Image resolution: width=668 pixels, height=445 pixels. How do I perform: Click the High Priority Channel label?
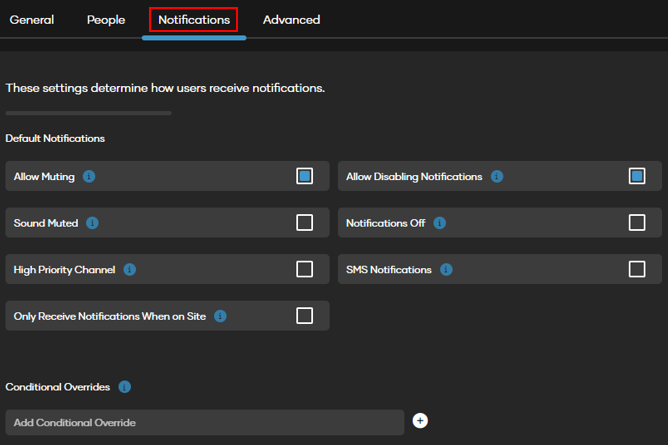click(64, 270)
